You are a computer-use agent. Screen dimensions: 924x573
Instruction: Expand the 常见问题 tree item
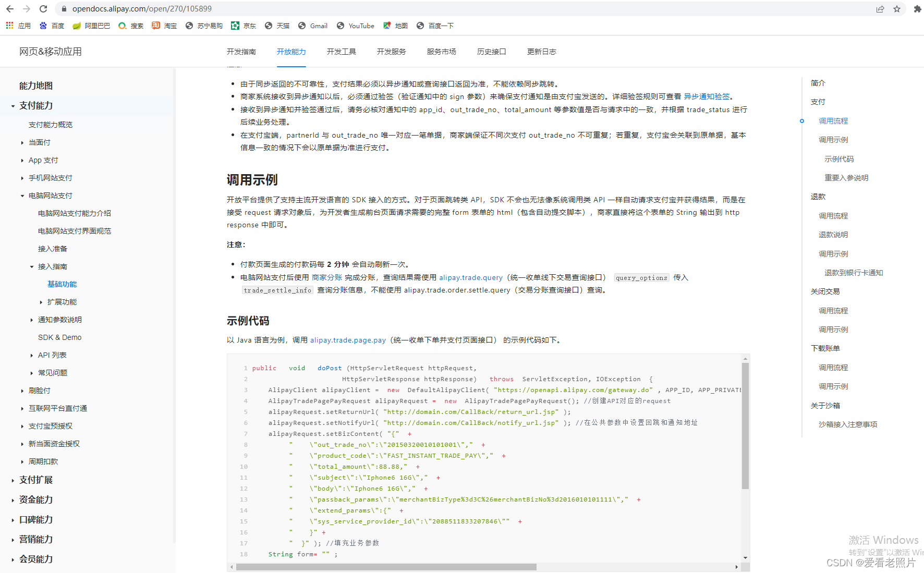(31, 373)
